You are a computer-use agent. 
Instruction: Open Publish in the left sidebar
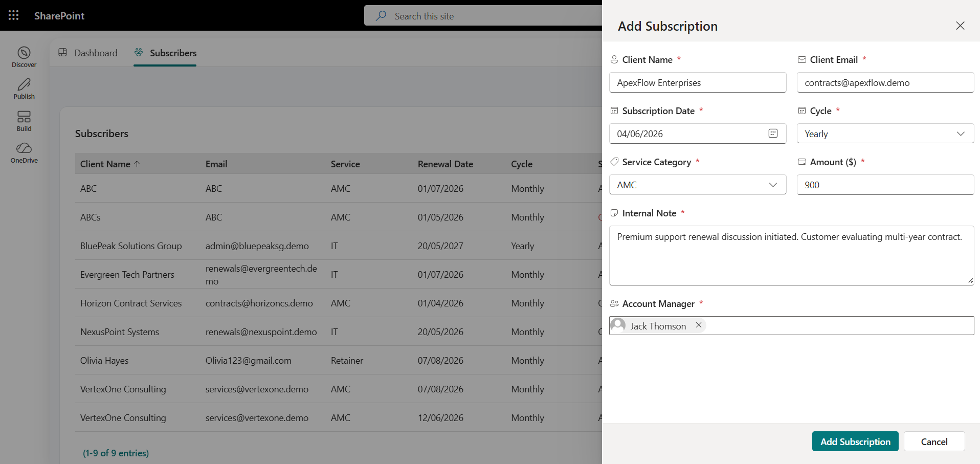pyautogui.click(x=24, y=89)
